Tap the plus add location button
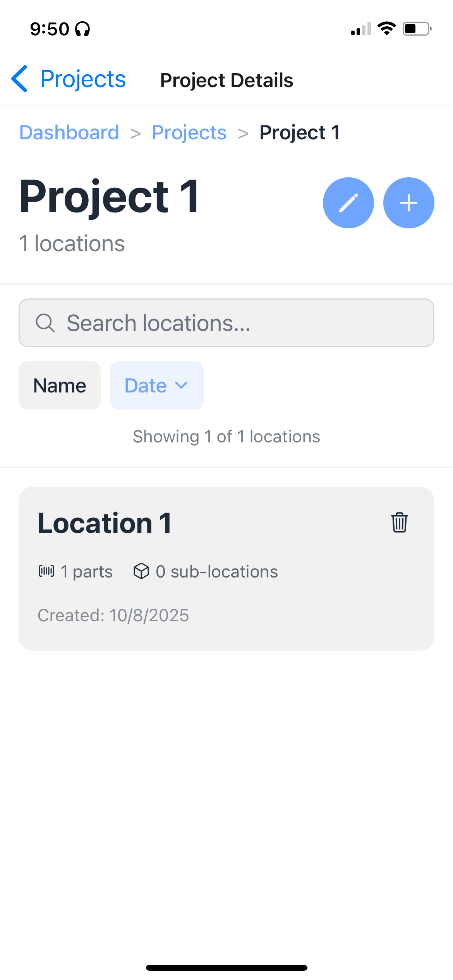This screenshot has height=980, width=453. (408, 203)
